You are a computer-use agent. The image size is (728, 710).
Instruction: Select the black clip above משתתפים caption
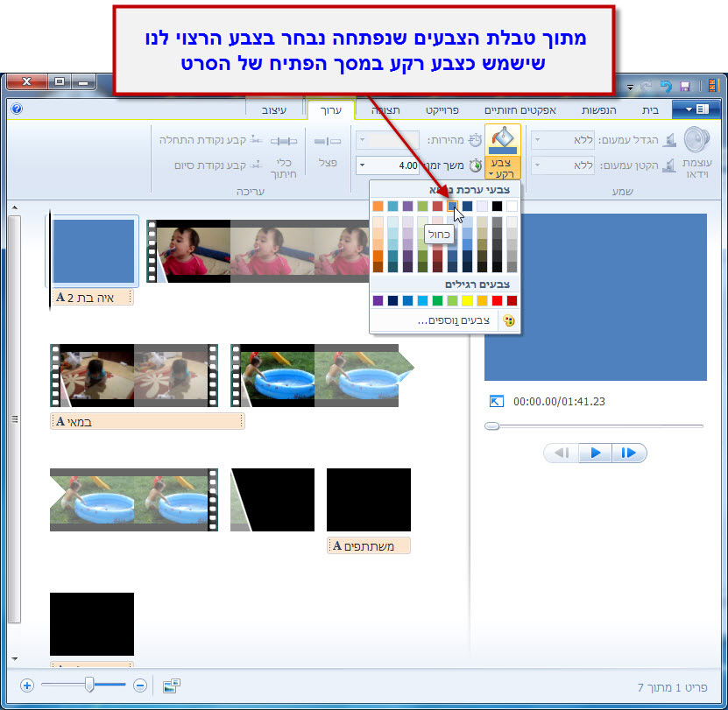(x=369, y=500)
